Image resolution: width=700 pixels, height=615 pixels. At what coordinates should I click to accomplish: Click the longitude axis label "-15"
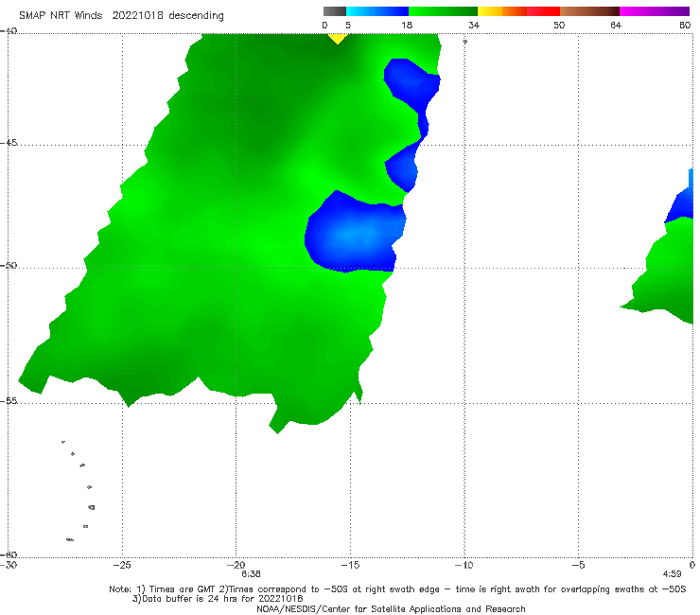tap(350, 565)
